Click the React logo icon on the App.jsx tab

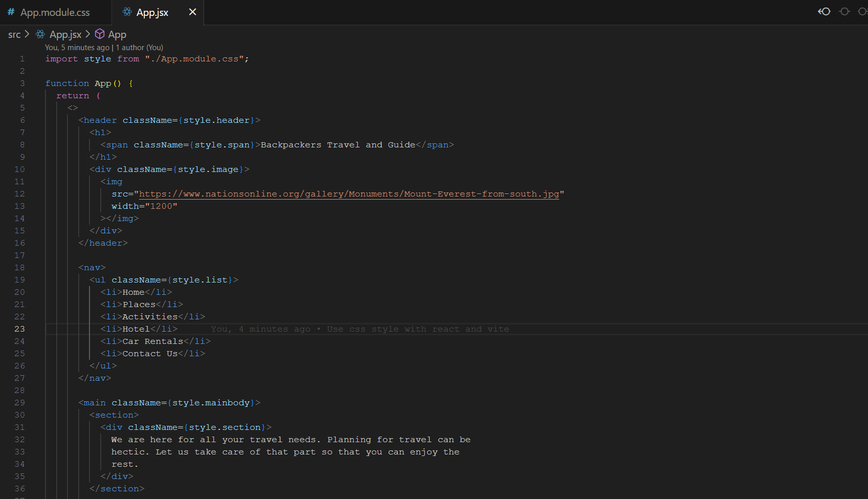(126, 12)
